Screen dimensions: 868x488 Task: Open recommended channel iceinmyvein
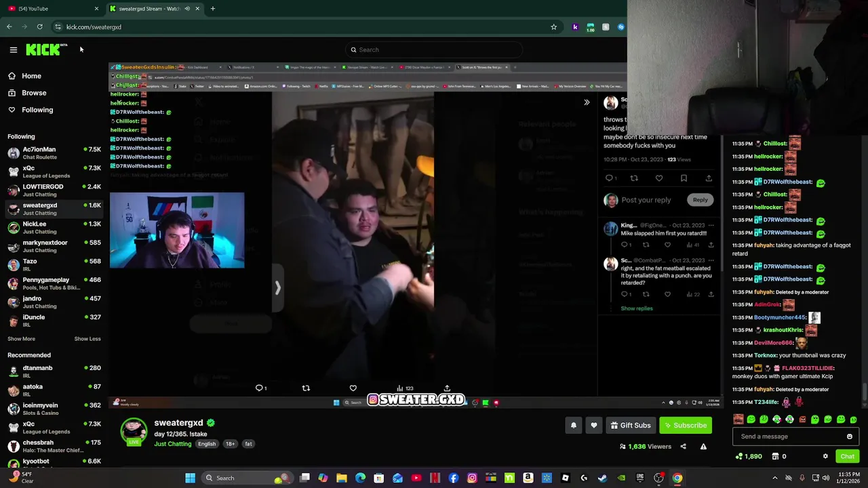(x=54, y=409)
